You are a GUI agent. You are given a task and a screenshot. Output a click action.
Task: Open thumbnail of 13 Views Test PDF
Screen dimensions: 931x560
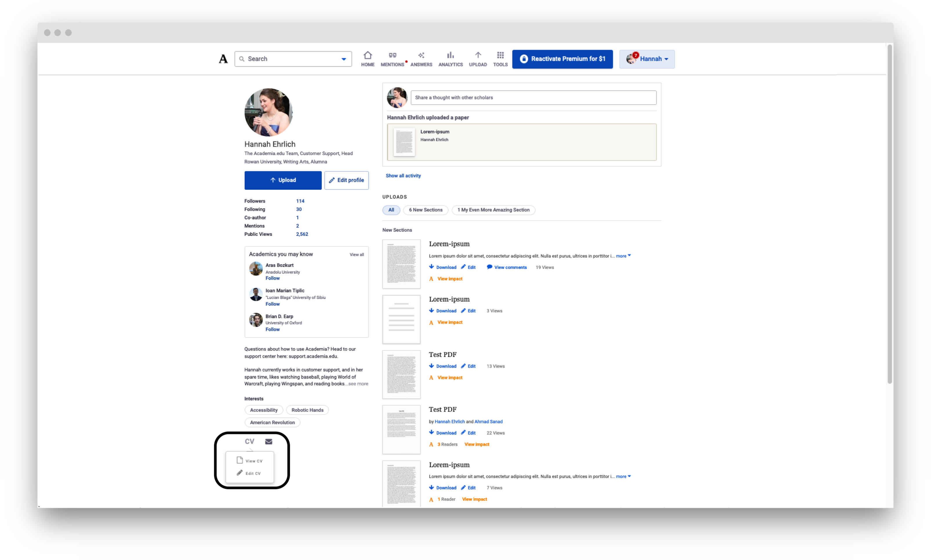pyautogui.click(x=401, y=374)
